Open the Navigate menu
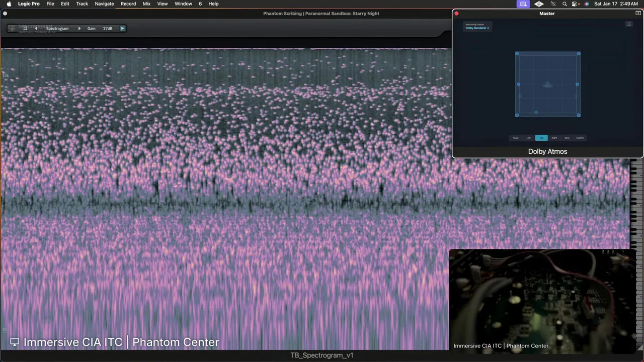This screenshot has width=644, height=362. point(104,4)
